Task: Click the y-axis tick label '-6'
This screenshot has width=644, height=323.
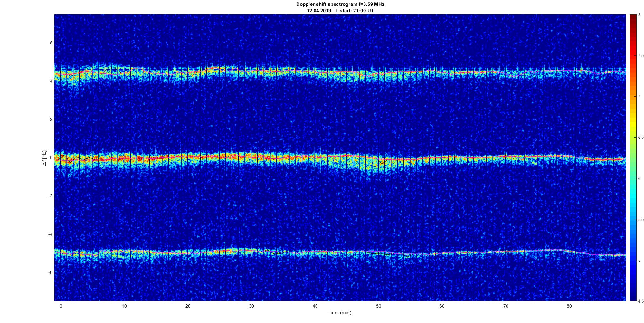Action: coord(50,272)
